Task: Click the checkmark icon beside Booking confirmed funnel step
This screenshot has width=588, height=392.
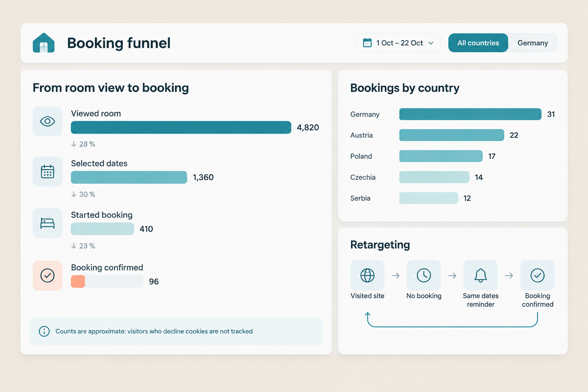Action: [x=47, y=275]
